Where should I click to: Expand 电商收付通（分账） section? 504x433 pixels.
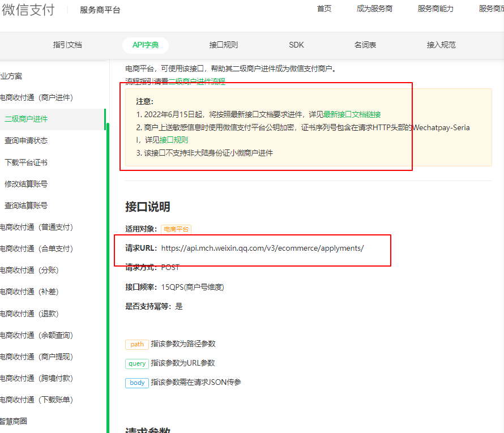pos(29,270)
